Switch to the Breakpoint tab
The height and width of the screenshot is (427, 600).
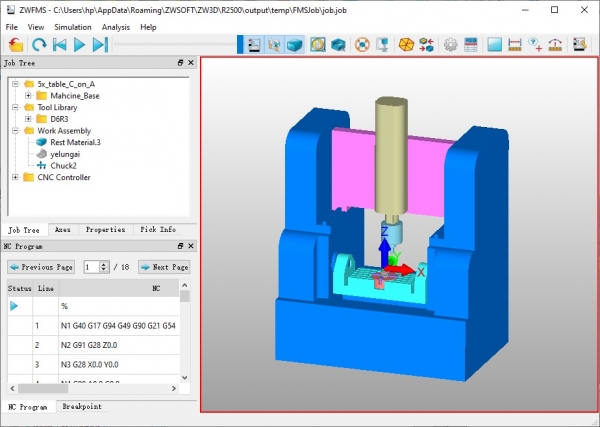tap(80, 407)
